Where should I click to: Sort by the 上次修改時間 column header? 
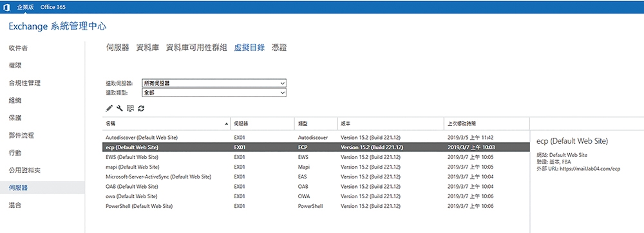(487, 123)
